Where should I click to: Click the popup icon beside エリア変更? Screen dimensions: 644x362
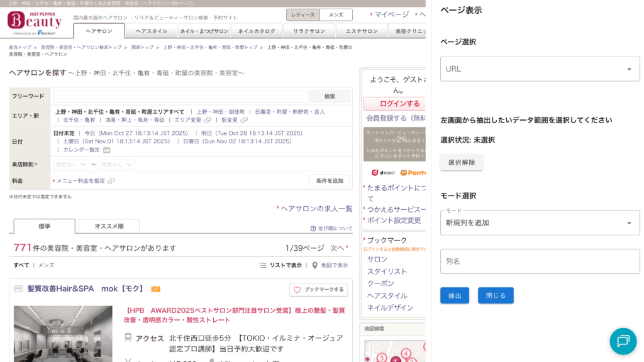pyautogui.click(x=208, y=120)
